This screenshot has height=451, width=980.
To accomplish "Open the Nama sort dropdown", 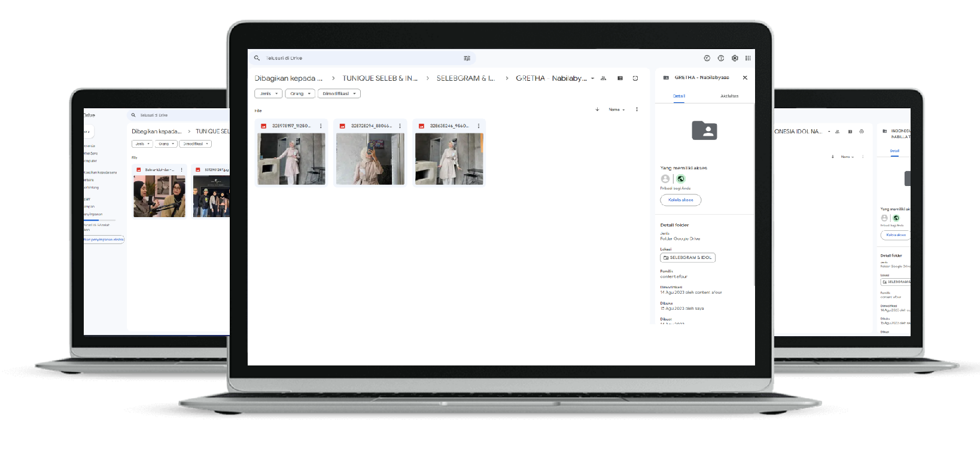I will click(x=616, y=109).
